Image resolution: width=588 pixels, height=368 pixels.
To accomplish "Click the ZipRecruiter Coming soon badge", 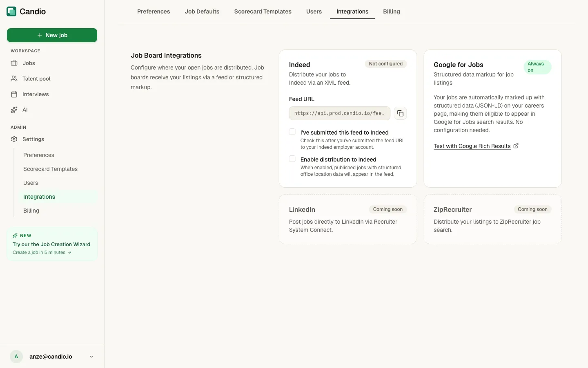I will pyautogui.click(x=532, y=209).
